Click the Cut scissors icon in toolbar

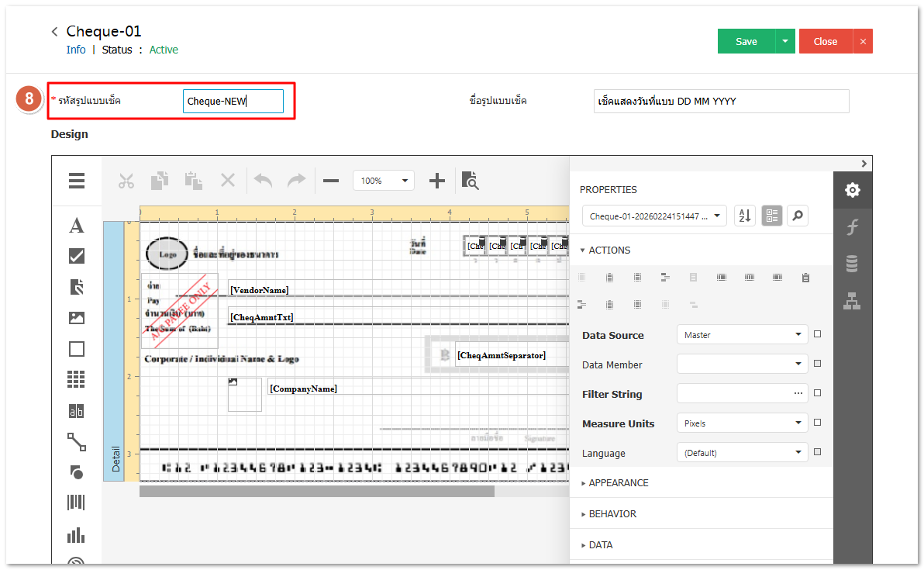126,181
